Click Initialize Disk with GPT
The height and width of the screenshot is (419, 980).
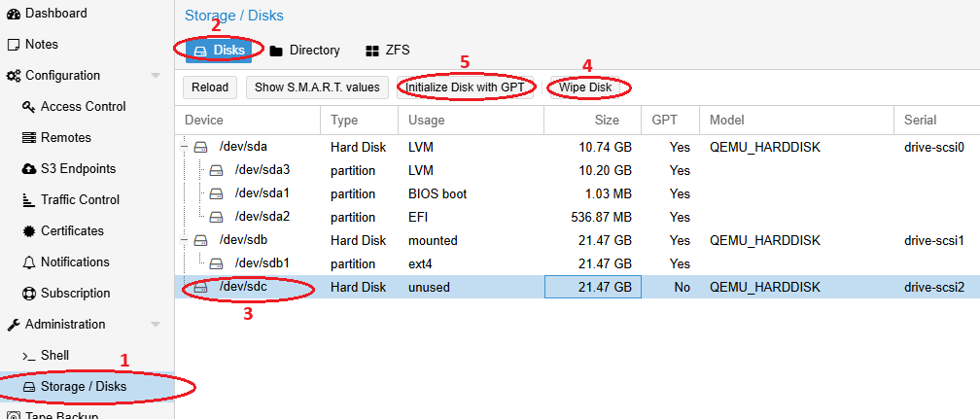point(465,87)
